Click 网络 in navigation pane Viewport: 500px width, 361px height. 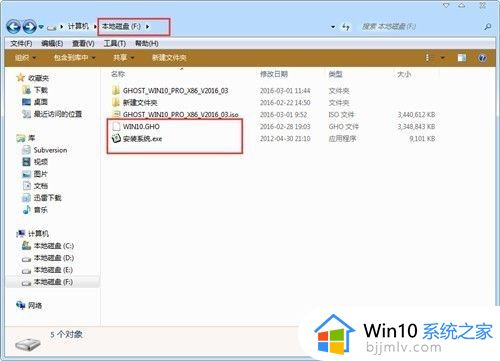pos(35,305)
